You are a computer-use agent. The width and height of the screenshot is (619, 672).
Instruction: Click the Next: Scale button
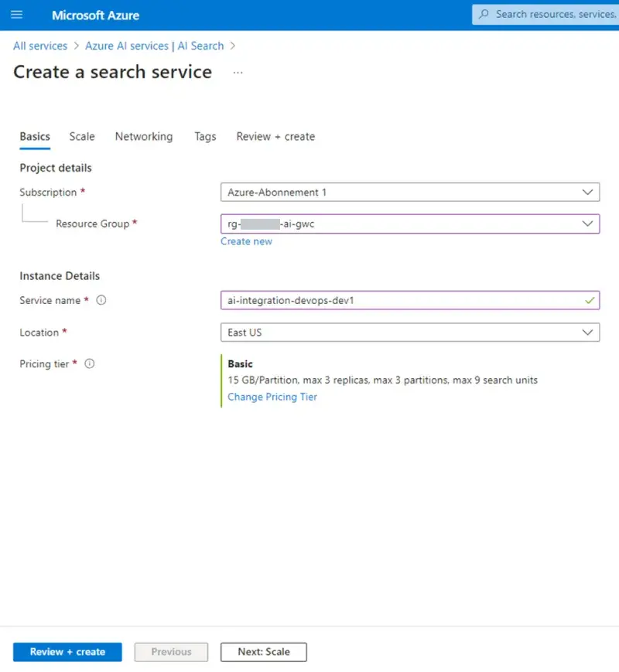click(264, 652)
